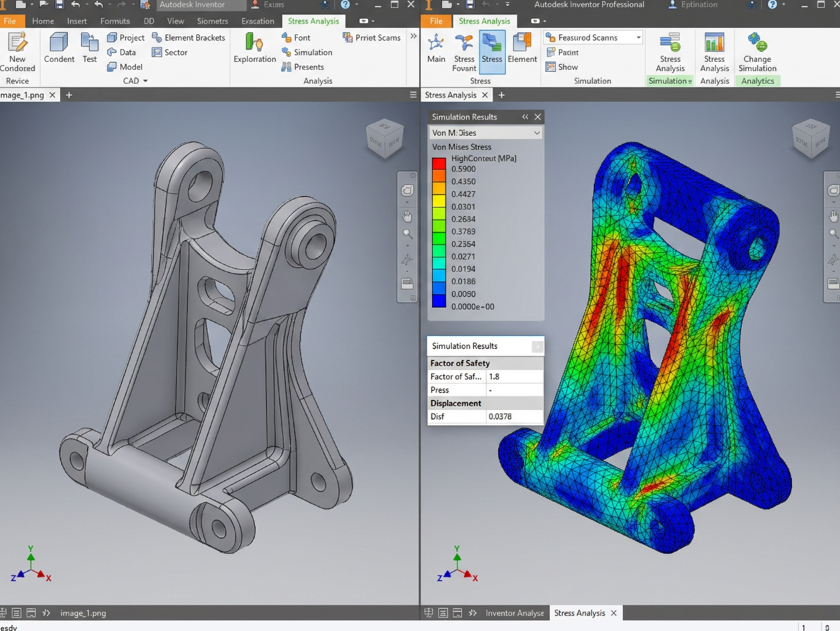
Task: Select the Stress Fovsnt tool
Action: pos(464,51)
